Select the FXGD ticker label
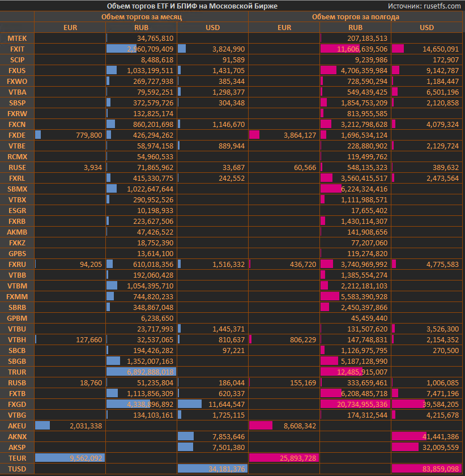The image size is (465, 476). point(17,405)
